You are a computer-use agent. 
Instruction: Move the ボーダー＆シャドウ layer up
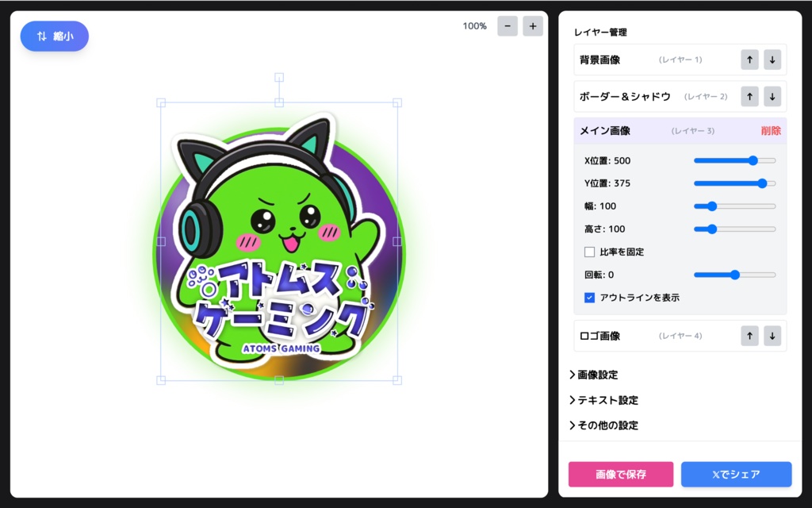[x=749, y=96]
